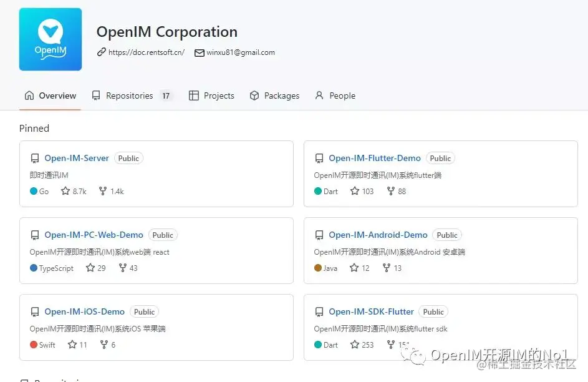
Task: Click the Swift language color dot
Action: [x=34, y=345]
